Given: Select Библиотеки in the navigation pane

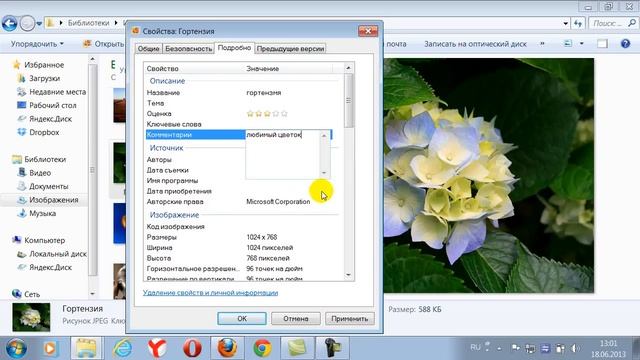Looking at the screenshot, I should point(39,159).
